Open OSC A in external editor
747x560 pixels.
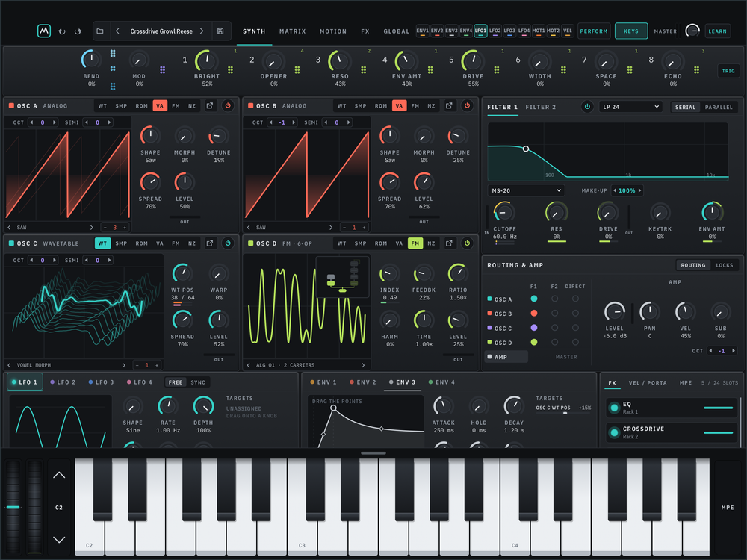[x=210, y=106]
